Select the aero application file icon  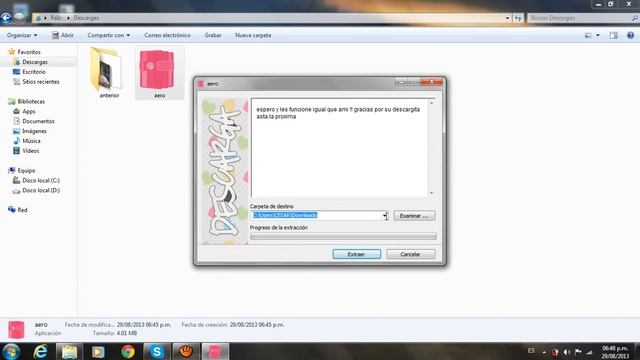(x=157, y=69)
